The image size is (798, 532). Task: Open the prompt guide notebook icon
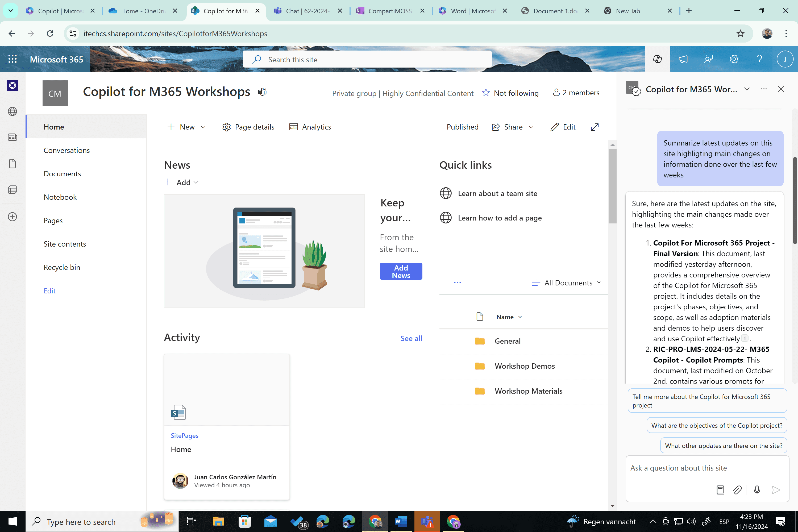pyautogui.click(x=720, y=490)
